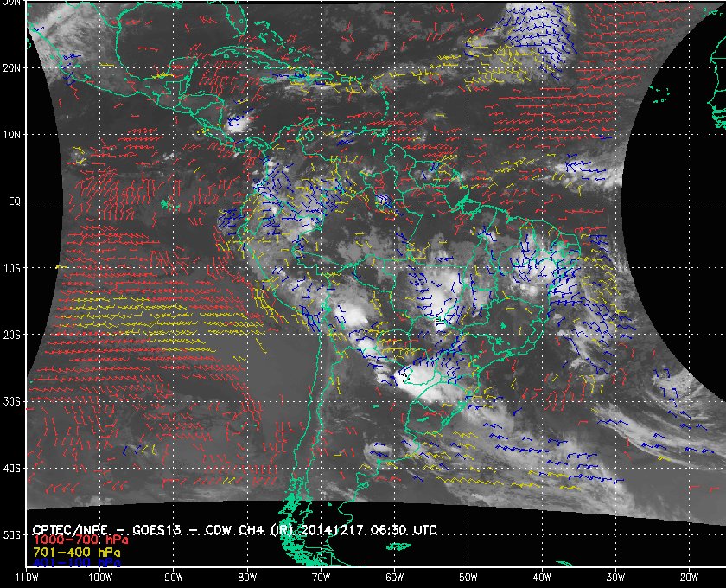
Task: Click the 50S latitude axis label
Action: tap(11, 535)
